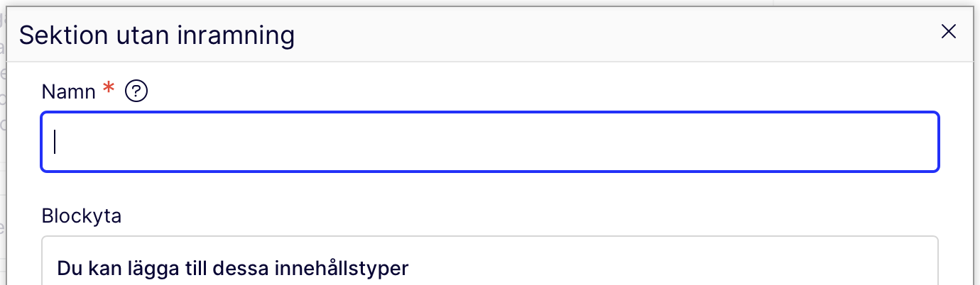This screenshot has height=285, width=980.
Task: Close the Sektion utan inramning dialog
Action: point(948,32)
